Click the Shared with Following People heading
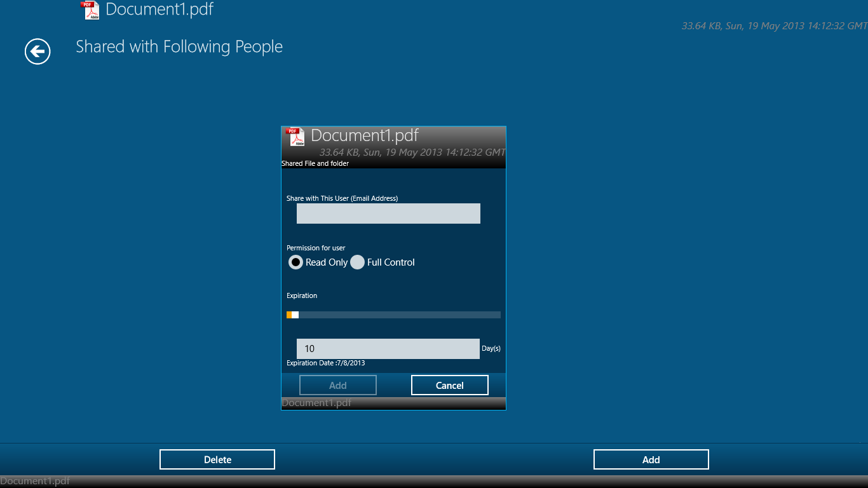 click(179, 47)
